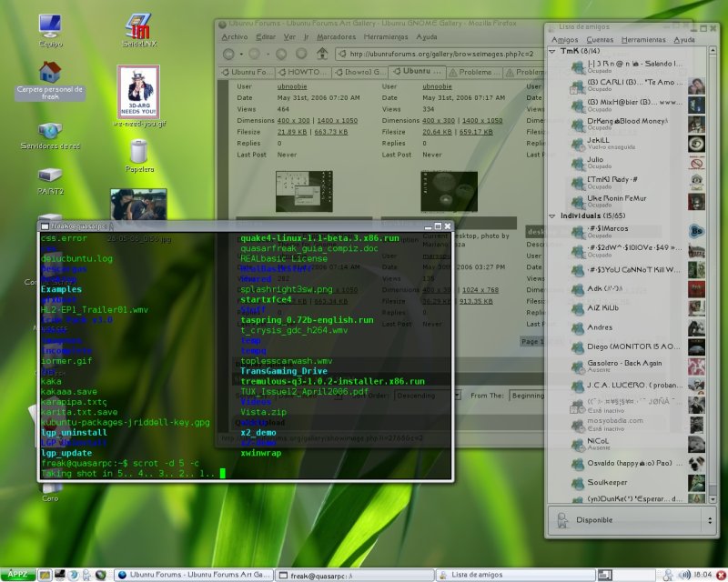Image resolution: width=728 pixels, height=582 pixels.
Task: Select the we-need-you.gif desktop file
Action: [139, 96]
